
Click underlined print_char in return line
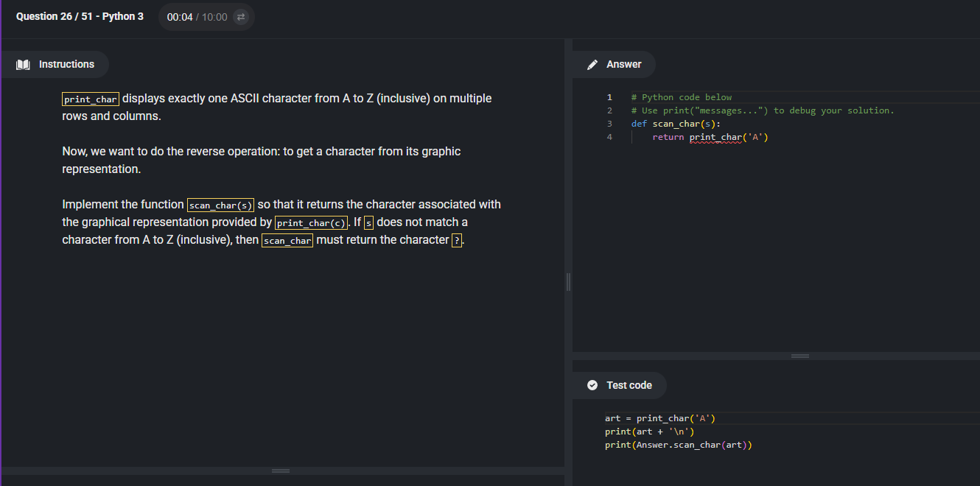[715, 137]
